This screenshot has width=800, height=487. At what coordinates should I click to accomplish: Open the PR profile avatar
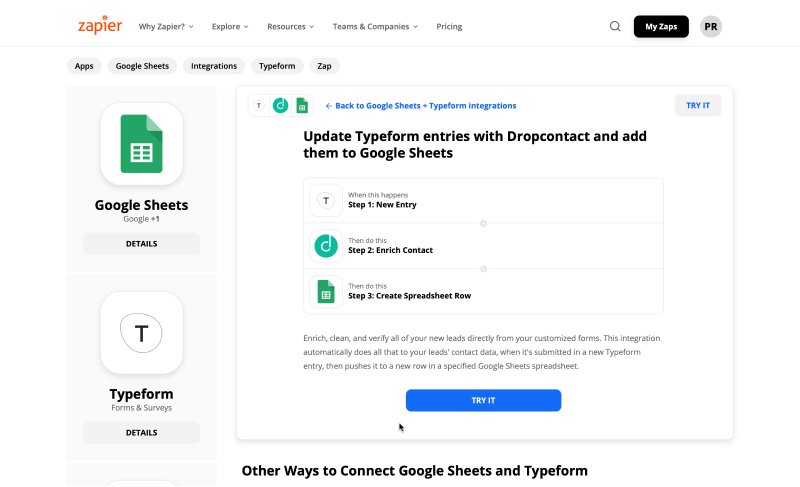click(711, 27)
